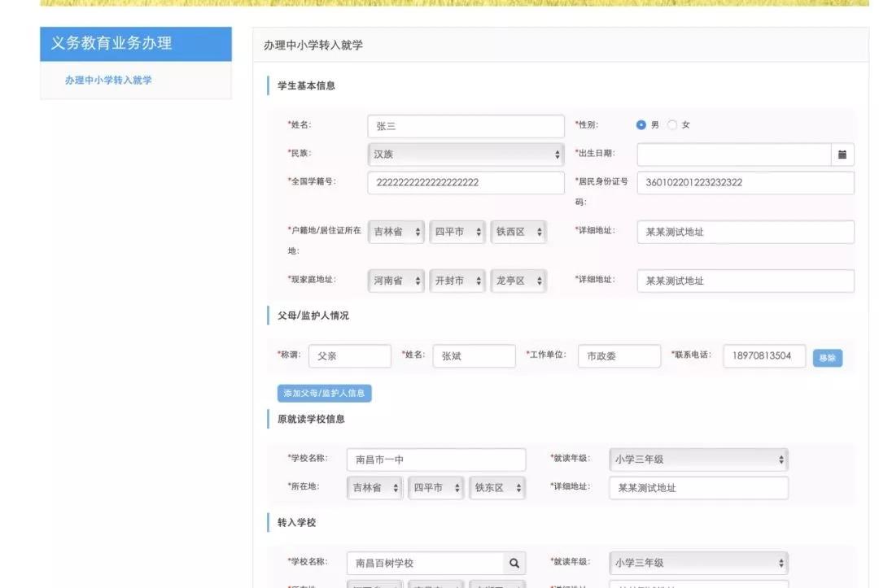Open the 就读年级 dropdown showing 小学三年级
The height and width of the screenshot is (588, 879).
(698, 459)
